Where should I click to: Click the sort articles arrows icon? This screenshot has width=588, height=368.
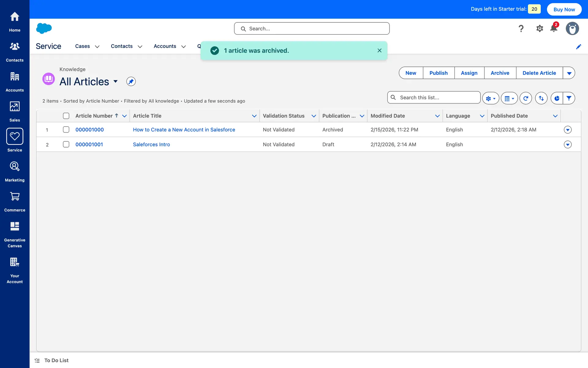click(541, 98)
